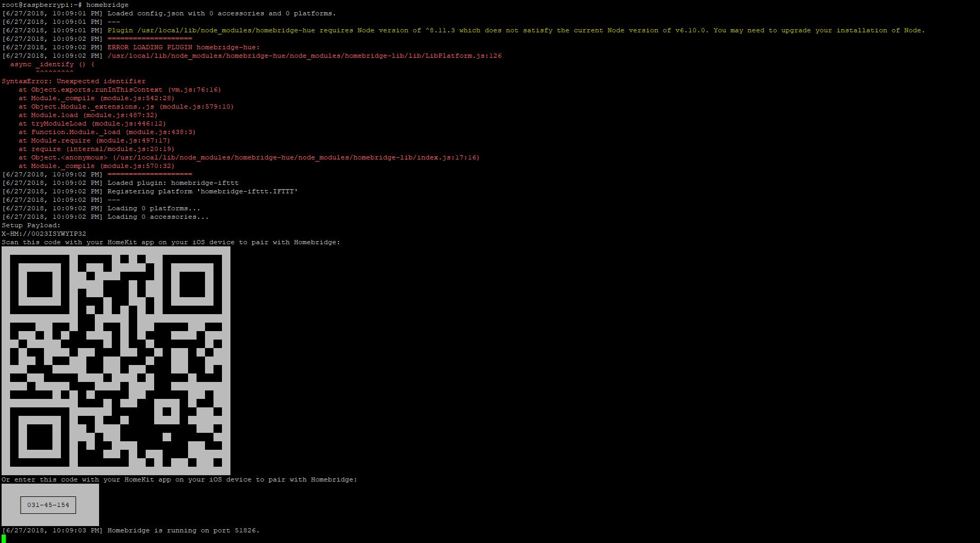Click 'SyntaxError: Unexpected identifier' message
Screen dimensions: 980x543
pos(74,81)
